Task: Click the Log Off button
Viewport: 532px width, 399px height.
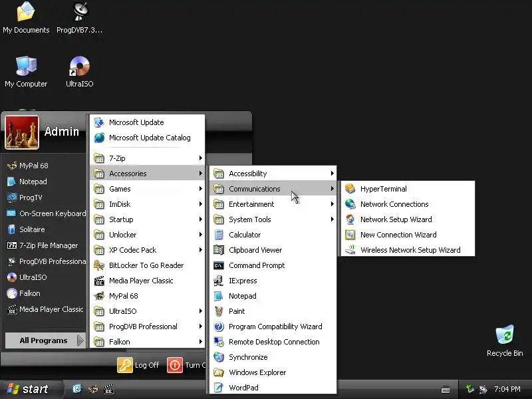Action: tap(138, 365)
